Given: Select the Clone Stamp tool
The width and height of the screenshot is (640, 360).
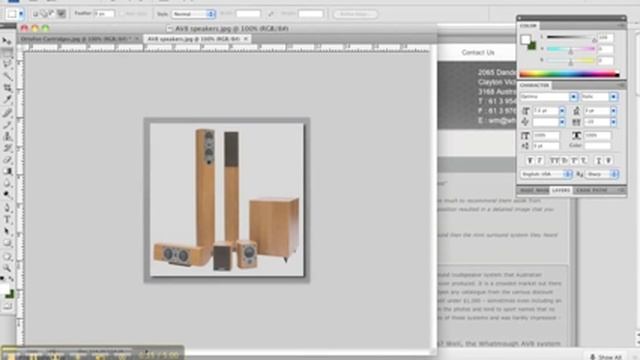Looking at the screenshot, I should [x=7, y=136].
